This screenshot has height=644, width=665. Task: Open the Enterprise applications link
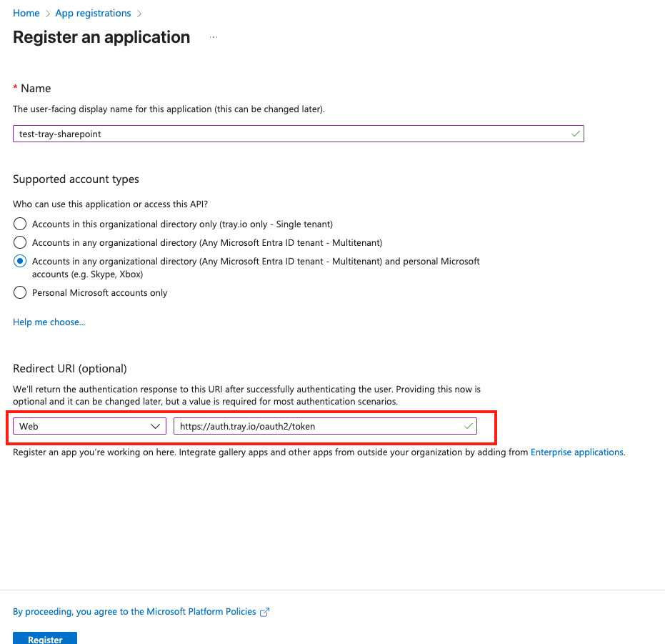576,452
